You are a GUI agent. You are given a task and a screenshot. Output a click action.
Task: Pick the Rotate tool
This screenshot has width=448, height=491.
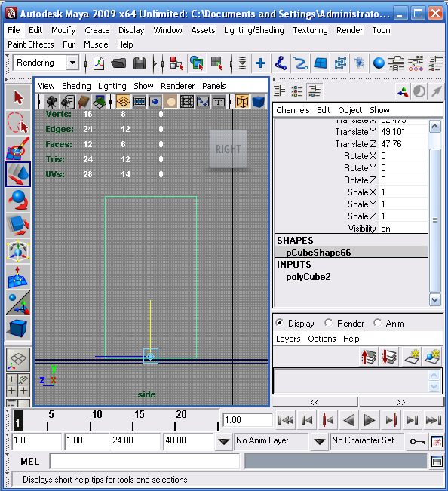coord(18,200)
